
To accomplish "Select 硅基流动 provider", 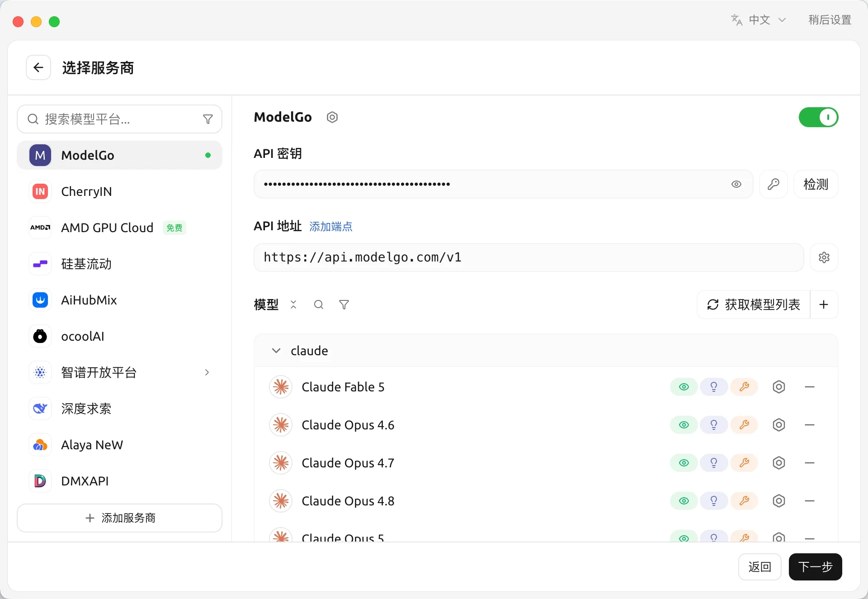I will click(119, 264).
